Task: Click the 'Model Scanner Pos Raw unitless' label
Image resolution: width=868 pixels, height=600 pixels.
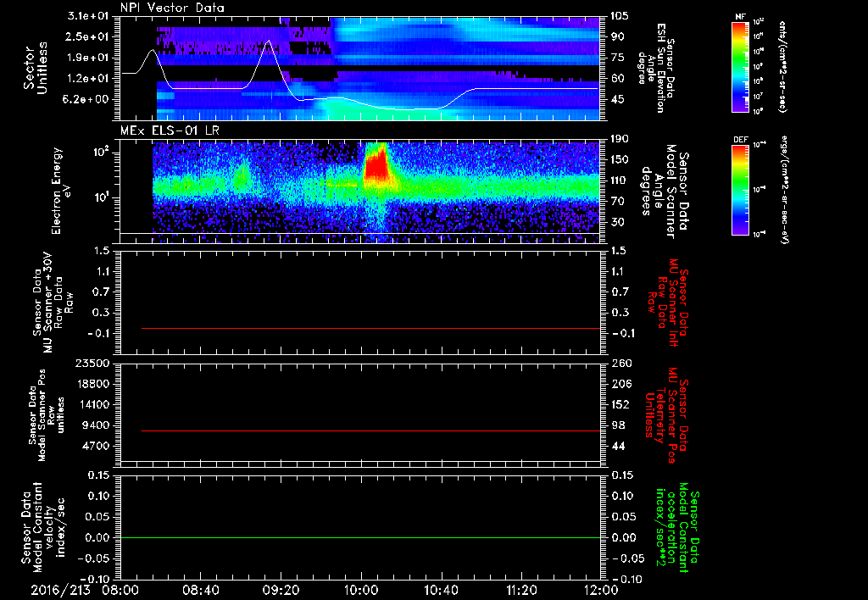Action: pyautogui.click(x=46, y=415)
